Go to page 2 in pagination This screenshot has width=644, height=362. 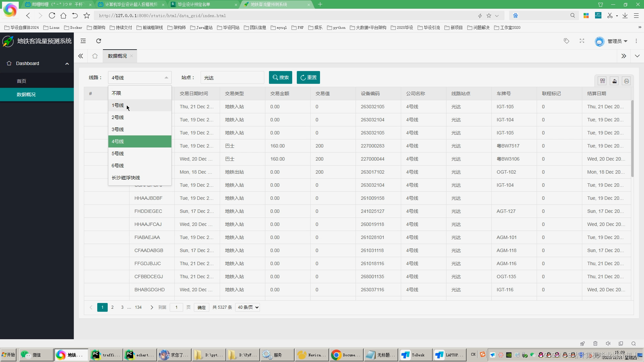click(112, 307)
